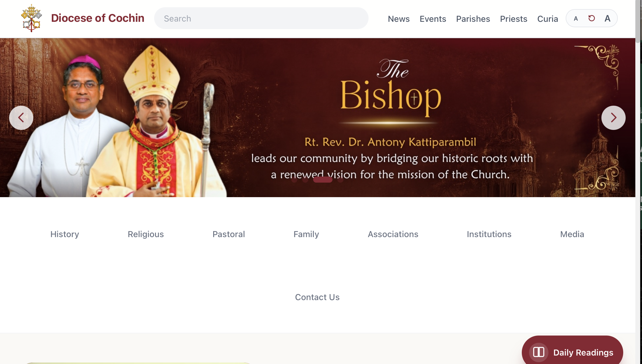
Task: Select the second carousel slide dot
Action: pos(305,180)
